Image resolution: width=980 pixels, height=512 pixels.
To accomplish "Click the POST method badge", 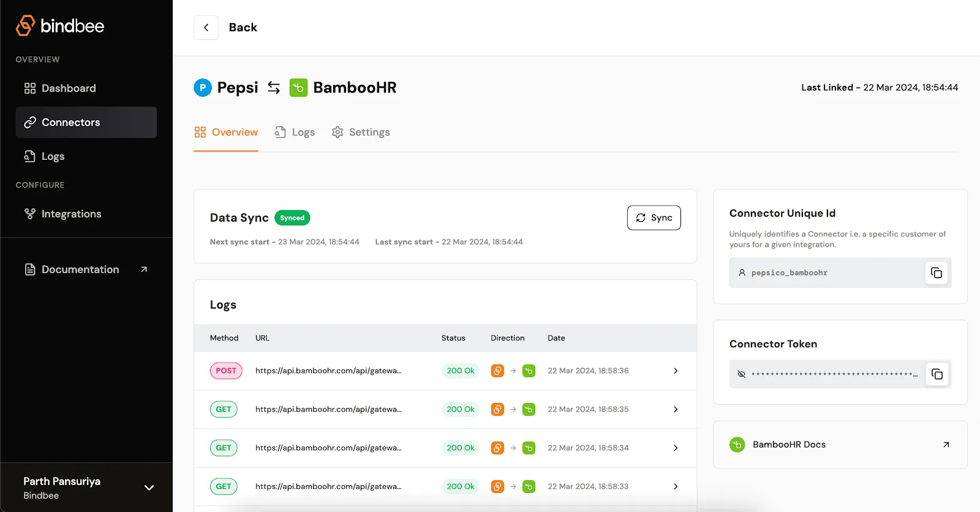I will point(226,371).
